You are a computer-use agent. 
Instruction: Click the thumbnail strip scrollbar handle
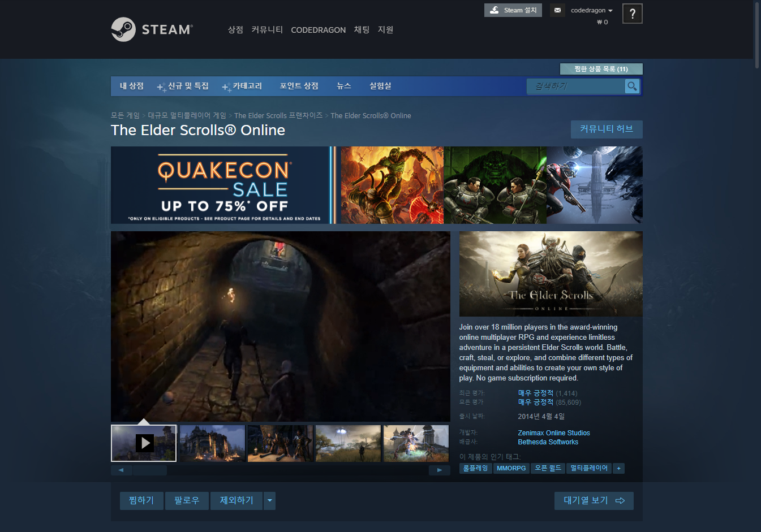pyautogui.click(x=149, y=470)
